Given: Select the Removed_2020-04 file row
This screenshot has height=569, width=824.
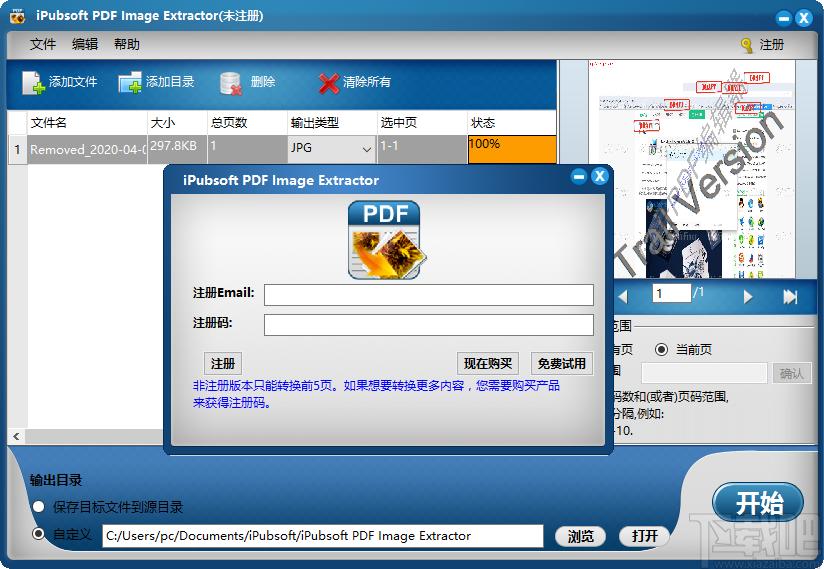Looking at the screenshot, I should [87, 149].
